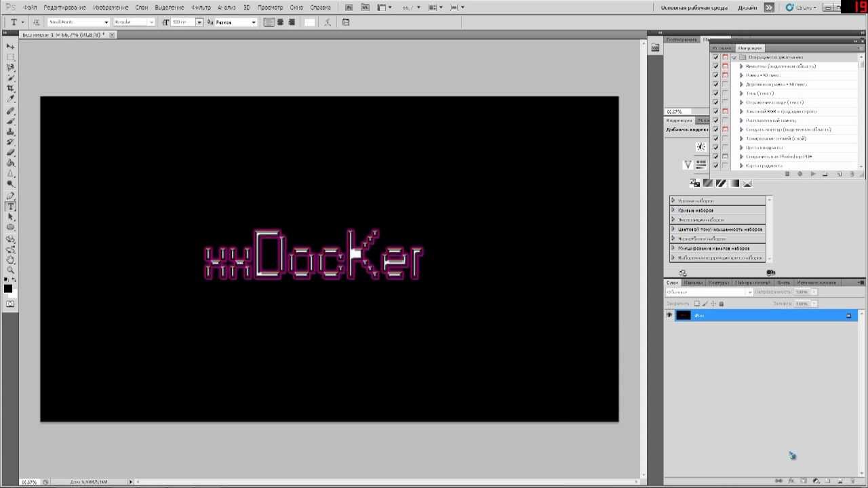The height and width of the screenshot is (488, 868).
Task: Open the Окно menu
Action: [x=296, y=7]
